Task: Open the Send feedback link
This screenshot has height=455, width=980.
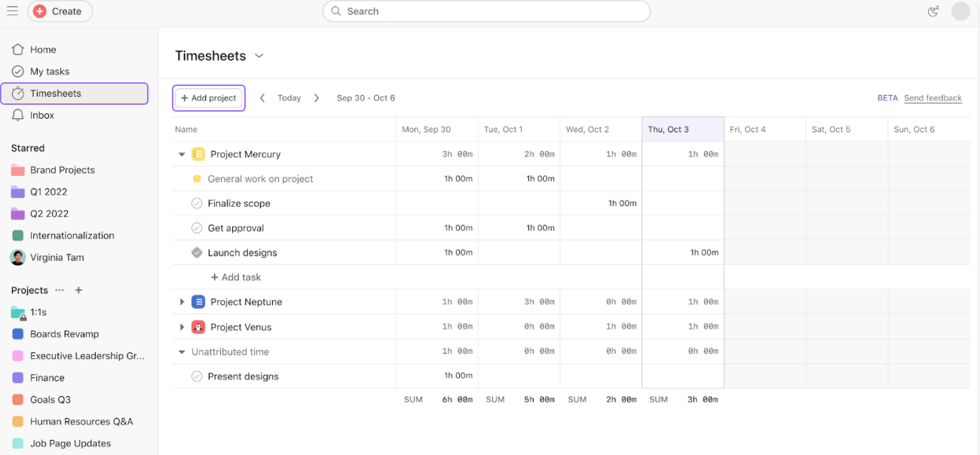Action: pyautogui.click(x=933, y=98)
